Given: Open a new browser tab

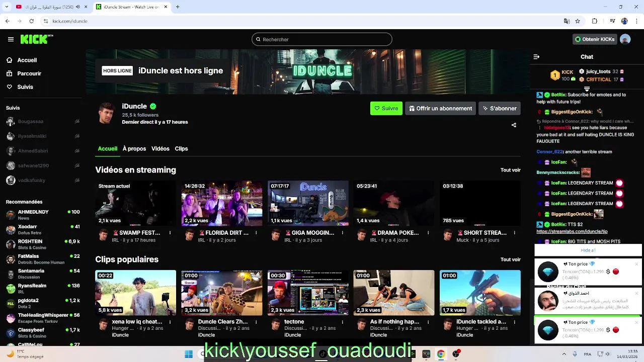Looking at the screenshot, I should pos(178,7).
